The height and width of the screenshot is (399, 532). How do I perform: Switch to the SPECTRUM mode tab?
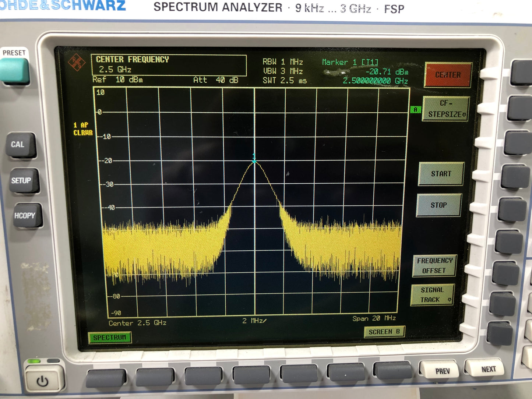[110, 337]
